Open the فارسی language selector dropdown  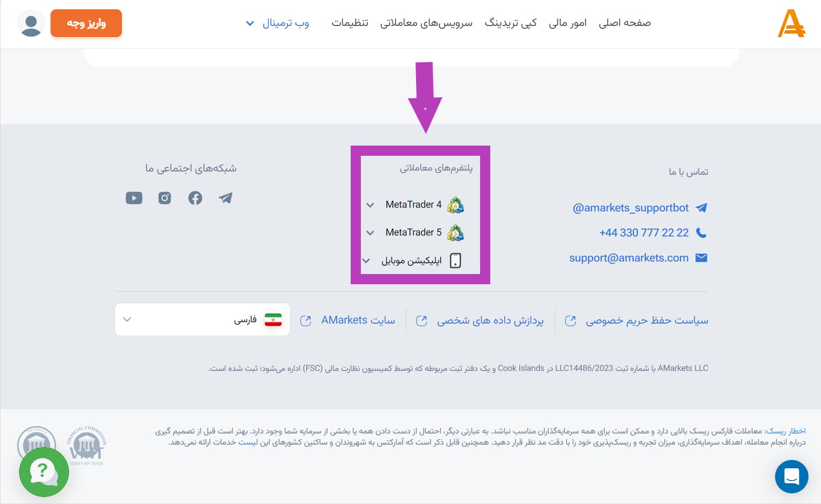tap(202, 319)
